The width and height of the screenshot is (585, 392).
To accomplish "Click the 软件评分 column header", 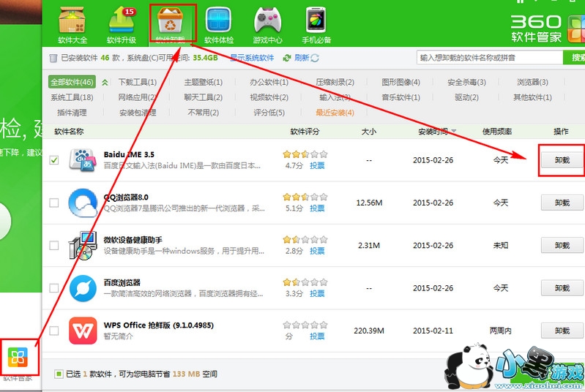I will (x=305, y=131).
